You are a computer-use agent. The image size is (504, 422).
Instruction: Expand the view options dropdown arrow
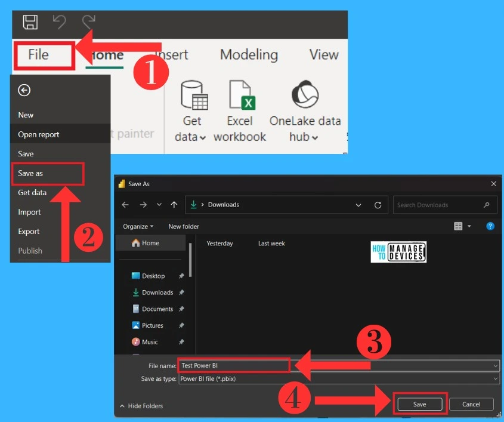(469, 226)
